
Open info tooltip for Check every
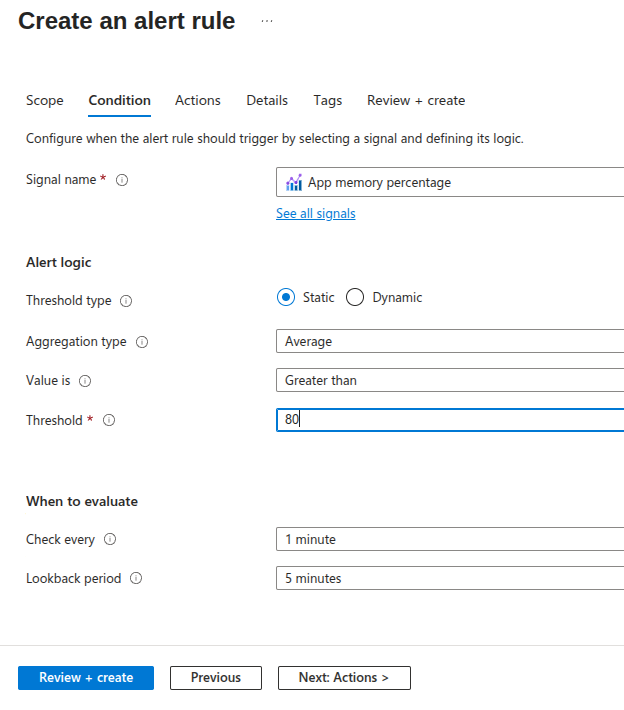coord(110,539)
